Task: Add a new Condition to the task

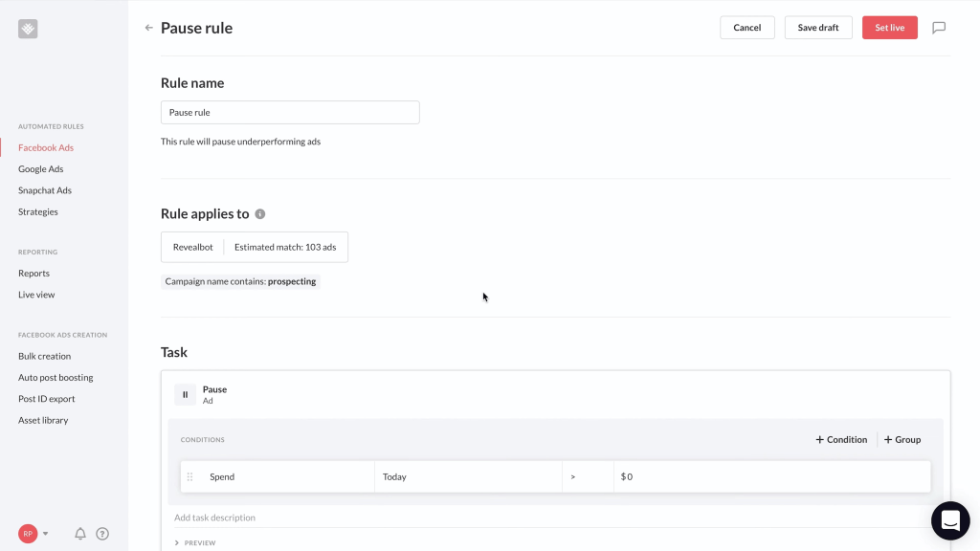Action: tap(841, 440)
